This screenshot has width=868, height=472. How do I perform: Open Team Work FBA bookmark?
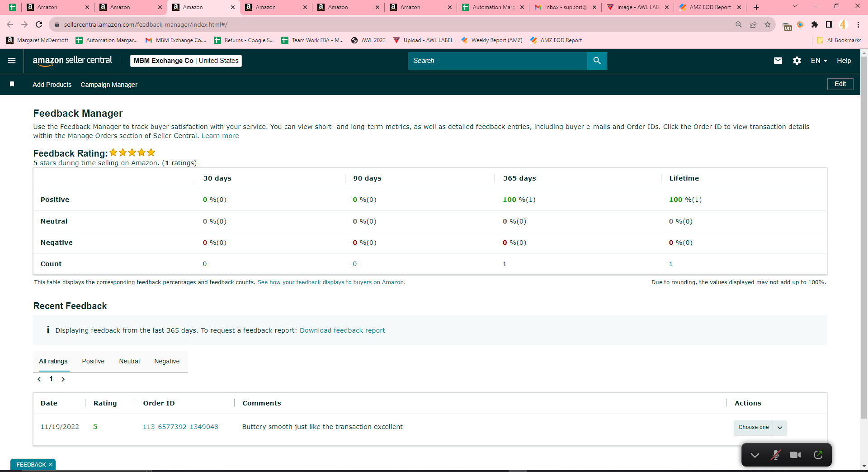pos(312,40)
